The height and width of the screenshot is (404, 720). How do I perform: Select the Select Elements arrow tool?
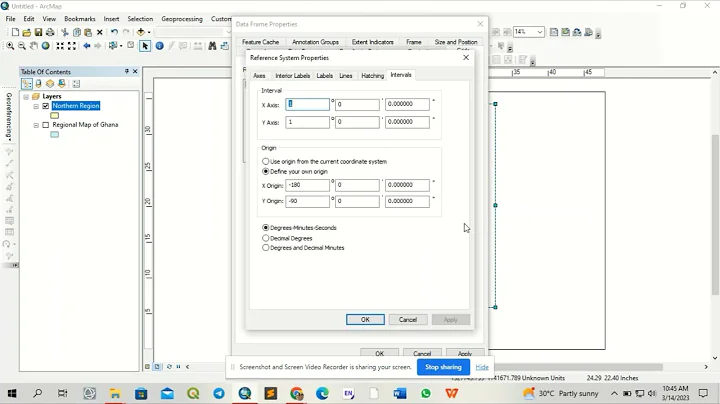pyautogui.click(x=145, y=46)
